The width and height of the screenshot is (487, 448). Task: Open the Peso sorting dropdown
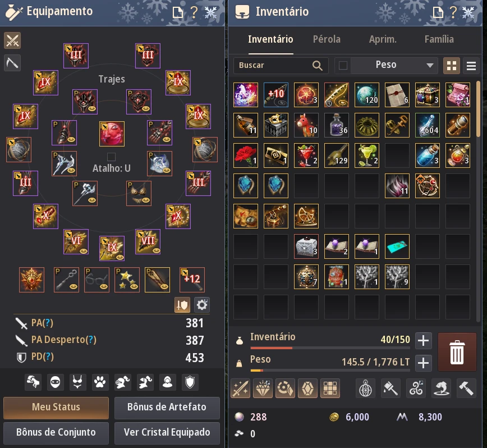(x=395, y=66)
